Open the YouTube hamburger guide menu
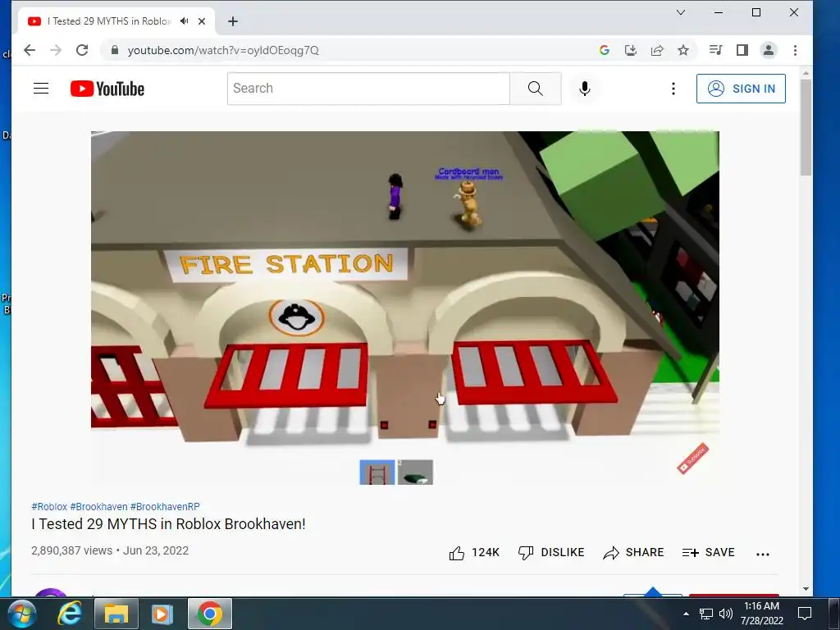Viewport: 840px width, 630px height. tap(41, 89)
